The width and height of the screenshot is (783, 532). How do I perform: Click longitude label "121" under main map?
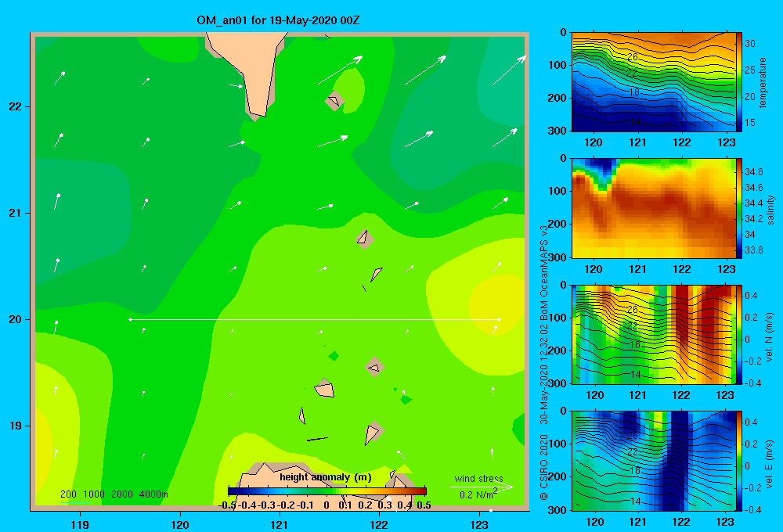pyautogui.click(x=280, y=524)
